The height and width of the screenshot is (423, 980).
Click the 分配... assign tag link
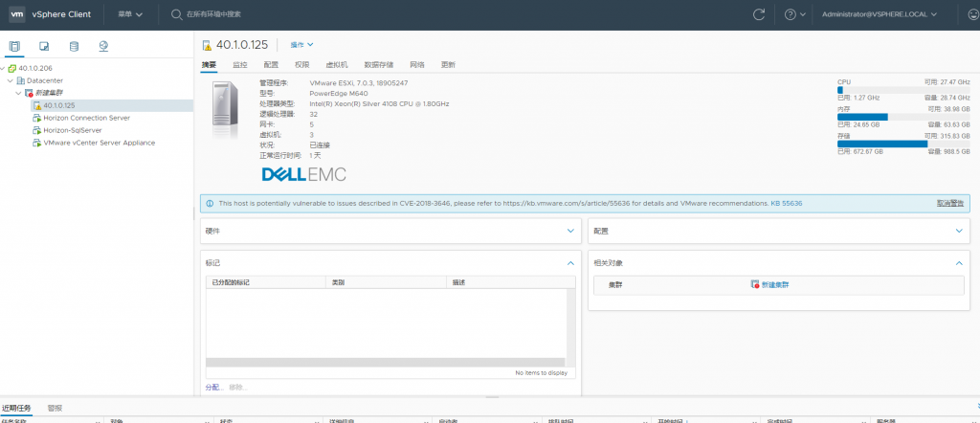click(214, 388)
